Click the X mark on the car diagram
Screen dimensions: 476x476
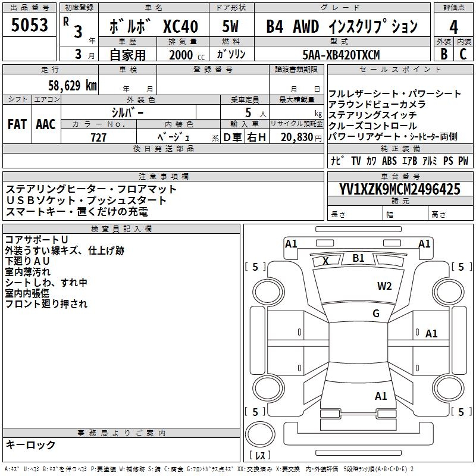click(x=325, y=261)
